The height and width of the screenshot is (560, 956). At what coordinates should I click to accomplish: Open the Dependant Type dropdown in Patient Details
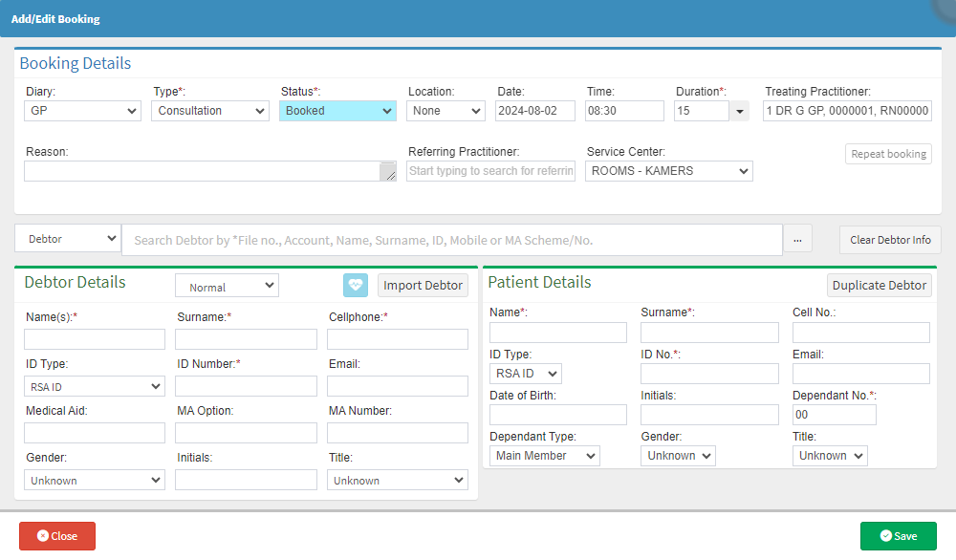[x=544, y=456]
